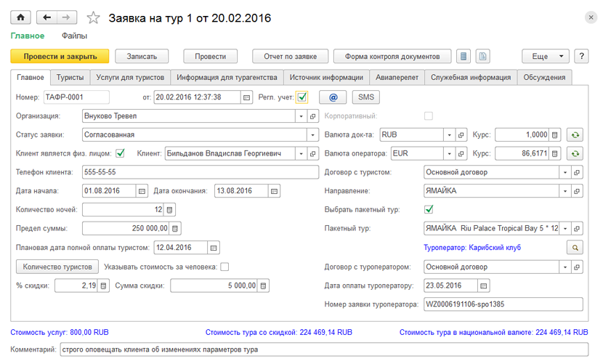This screenshot has width=603, height=364.
Task: Open the Файлы section link
Action: click(74, 36)
